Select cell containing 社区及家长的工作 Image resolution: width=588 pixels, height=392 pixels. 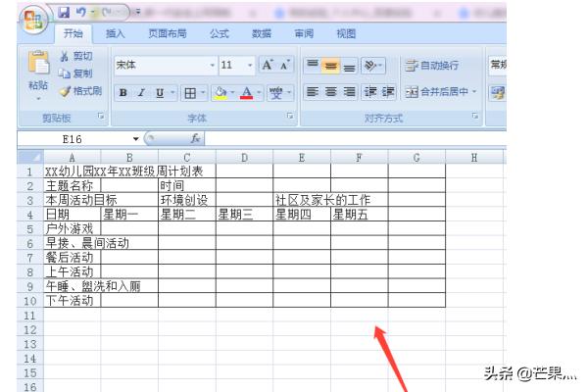pos(302,200)
